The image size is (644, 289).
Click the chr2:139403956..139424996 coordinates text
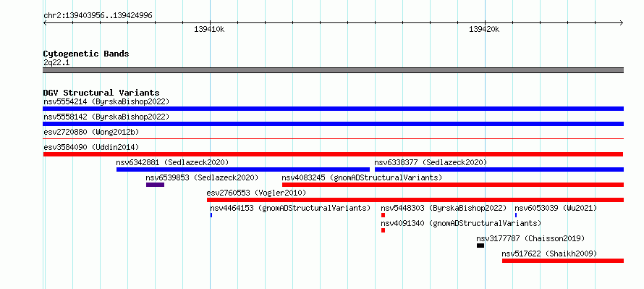[98, 15]
